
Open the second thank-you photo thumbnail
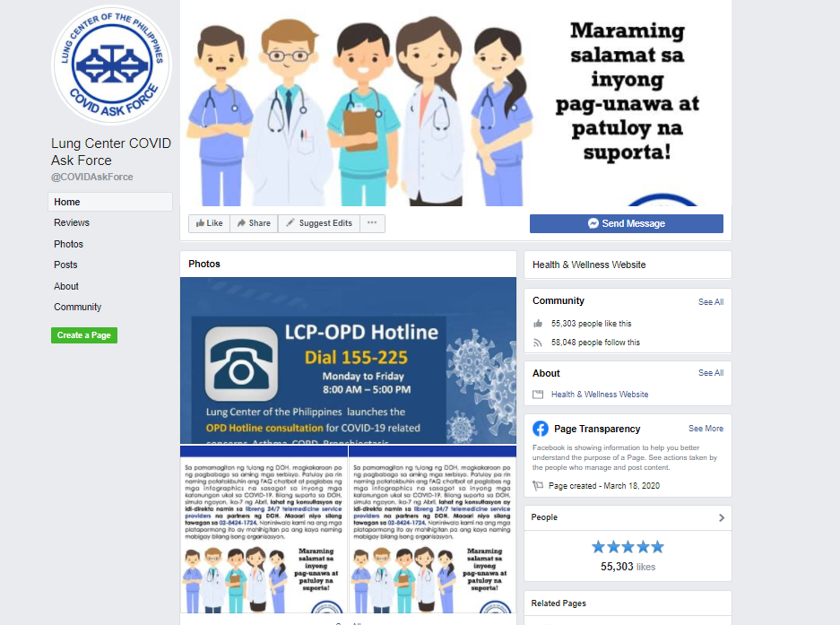tap(433, 529)
